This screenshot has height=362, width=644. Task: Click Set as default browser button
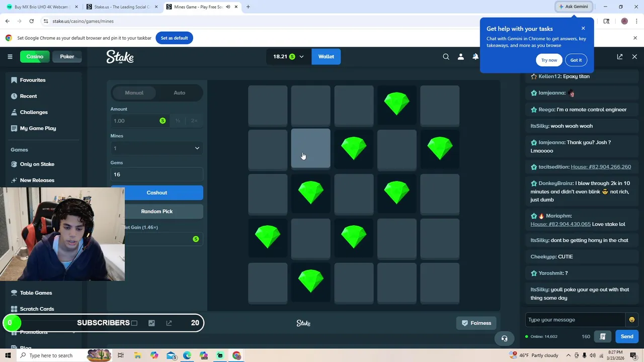pos(174,38)
